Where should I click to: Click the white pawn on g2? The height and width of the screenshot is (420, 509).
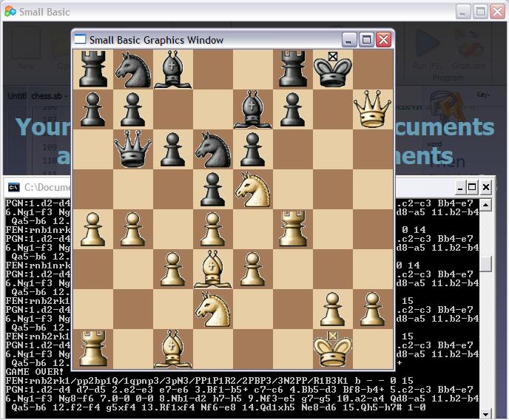click(x=333, y=309)
